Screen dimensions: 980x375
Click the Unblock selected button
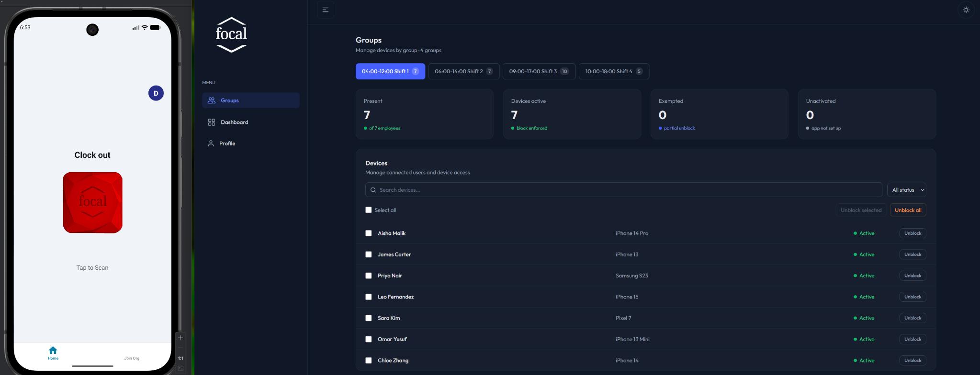pos(861,210)
